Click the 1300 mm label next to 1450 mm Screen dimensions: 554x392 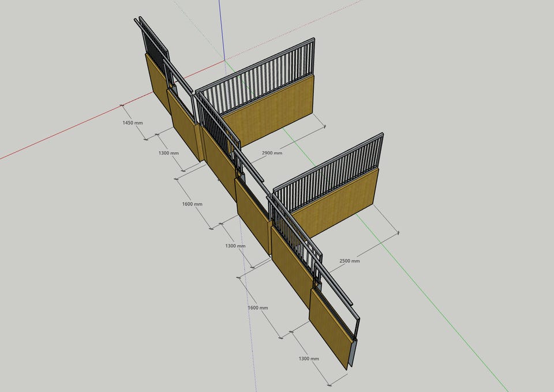click(x=169, y=153)
